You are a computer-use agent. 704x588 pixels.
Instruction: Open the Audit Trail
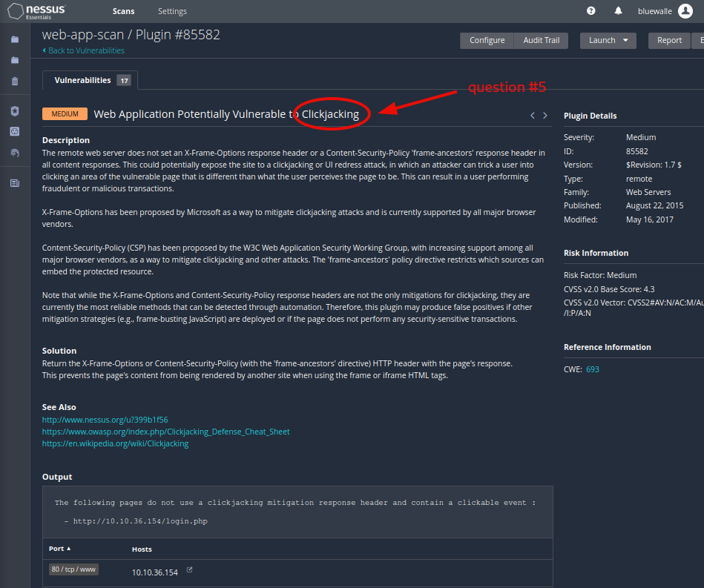541,41
